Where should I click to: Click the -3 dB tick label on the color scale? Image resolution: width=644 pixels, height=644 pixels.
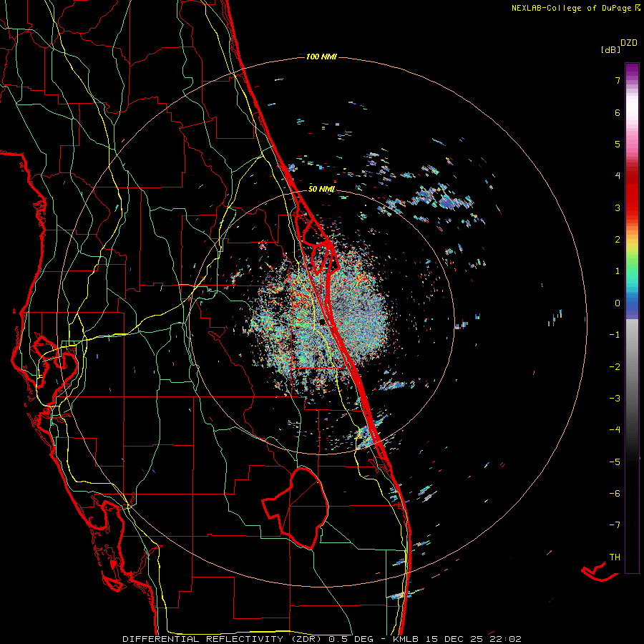(x=615, y=399)
